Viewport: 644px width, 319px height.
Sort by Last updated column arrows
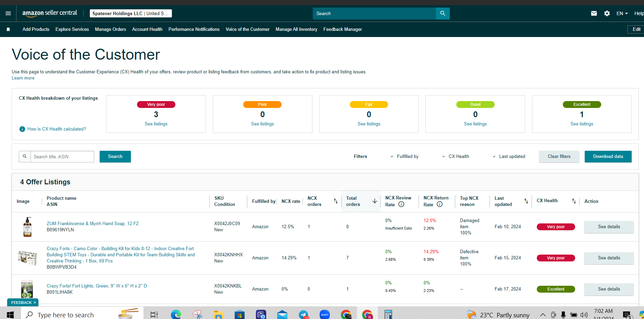526,201
